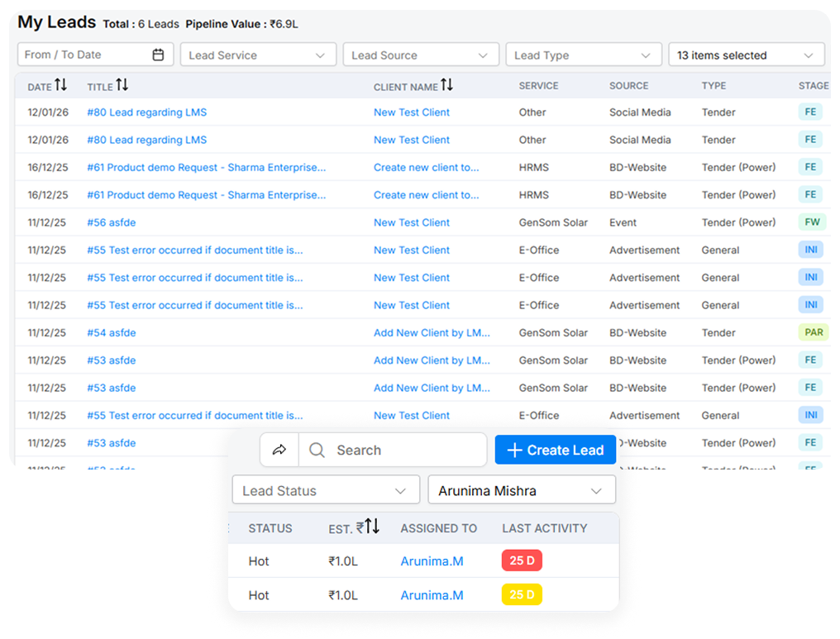Select the share/forward arrow icon
The height and width of the screenshot is (639, 840).
(279, 450)
